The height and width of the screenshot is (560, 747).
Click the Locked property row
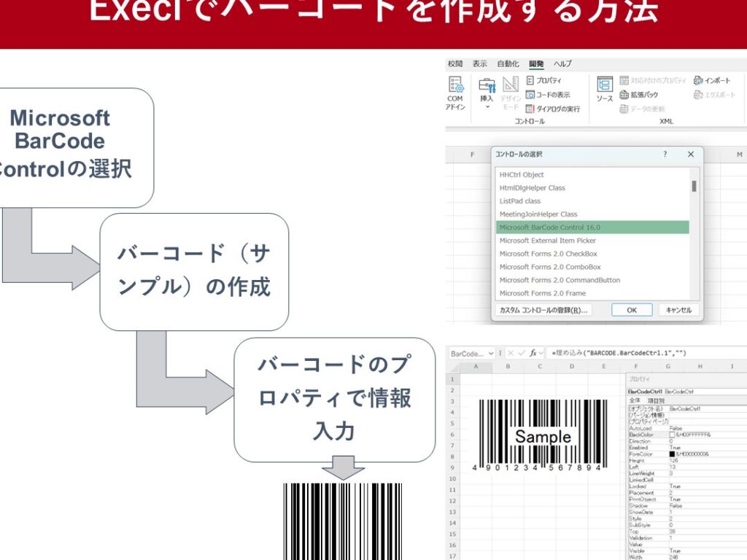click(x=687, y=486)
